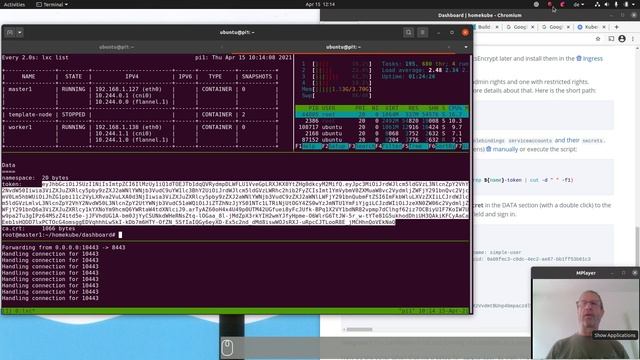This screenshot has width=640, height=360.
Task: Open the terminal hamburger menu
Action: pyautogui.click(x=422, y=32)
